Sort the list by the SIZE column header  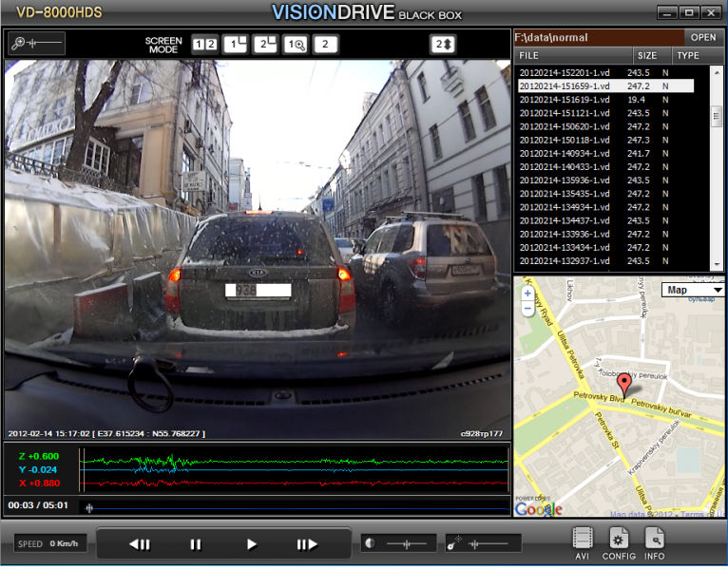point(647,56)
